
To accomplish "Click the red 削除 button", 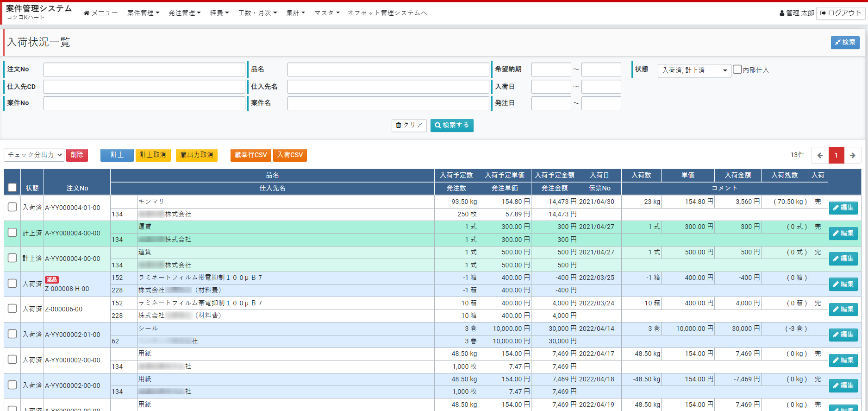I will click(77, 155).
